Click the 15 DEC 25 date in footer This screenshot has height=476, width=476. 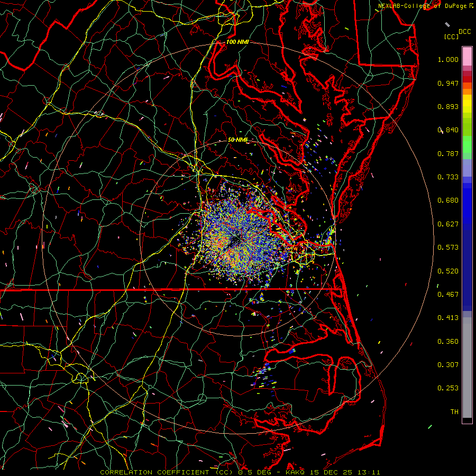[331, 472]
